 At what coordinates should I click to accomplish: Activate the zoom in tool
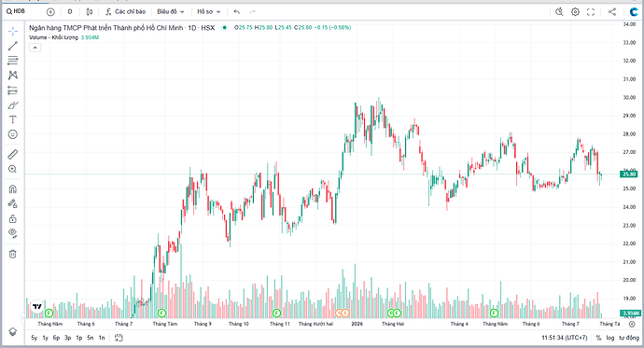[x=13, y=169]
